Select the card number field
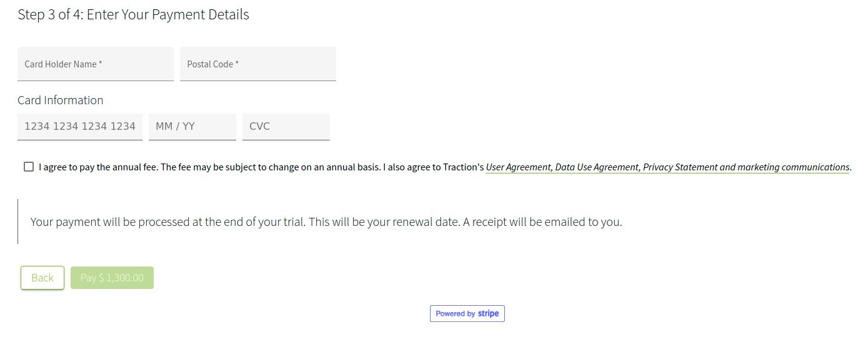 click(80, 127)
